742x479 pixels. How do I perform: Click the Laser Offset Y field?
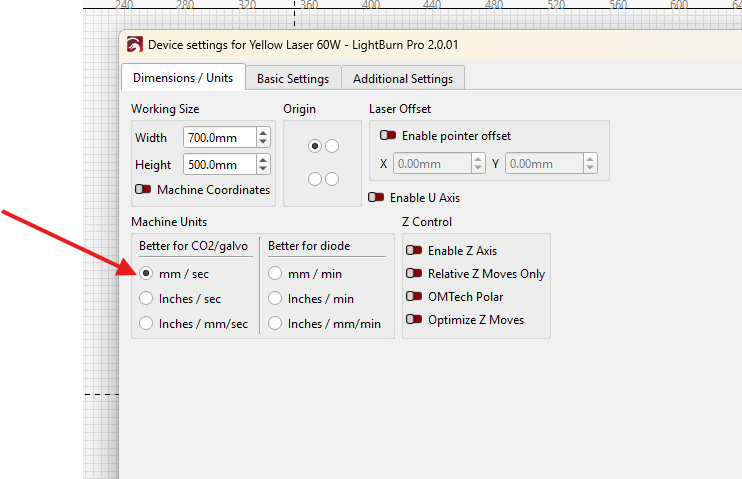pyautogui.click(x=544, y=164)
